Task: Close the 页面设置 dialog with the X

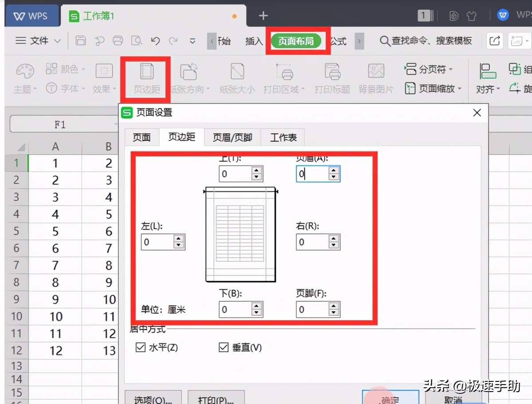Action: pyautogui.click(x=477, y=113)
